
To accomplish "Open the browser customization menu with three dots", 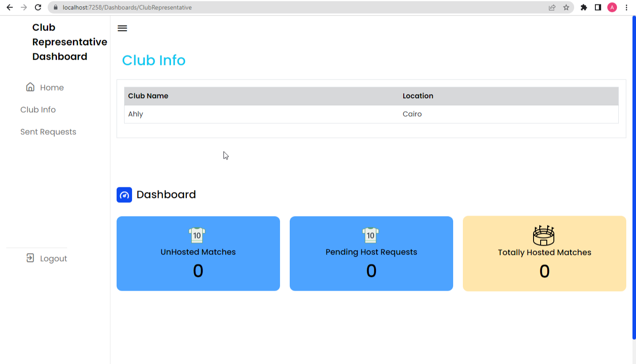I will tap(627, 7).
